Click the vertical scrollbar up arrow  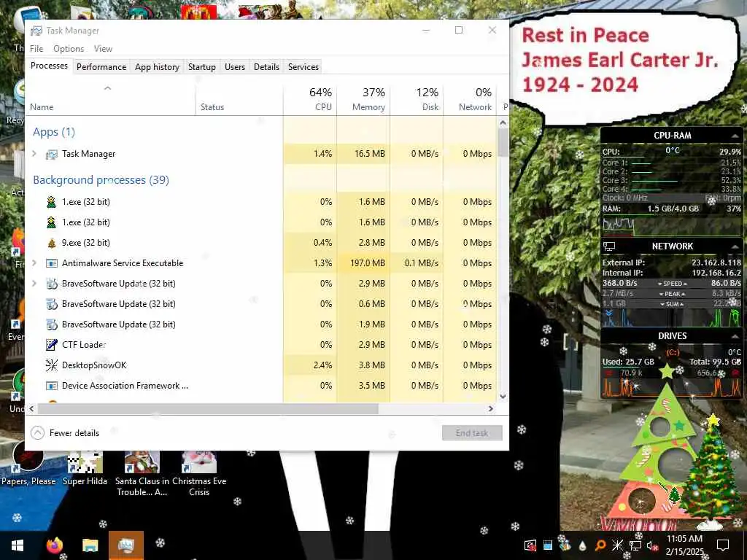coord(503,122)
